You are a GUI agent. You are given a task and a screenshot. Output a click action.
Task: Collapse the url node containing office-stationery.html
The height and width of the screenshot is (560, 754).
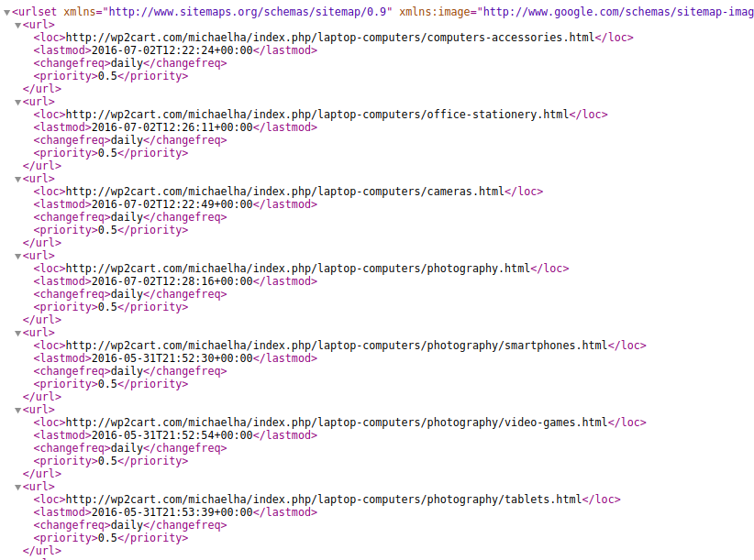pyautogui.click(x=17, y=103)
